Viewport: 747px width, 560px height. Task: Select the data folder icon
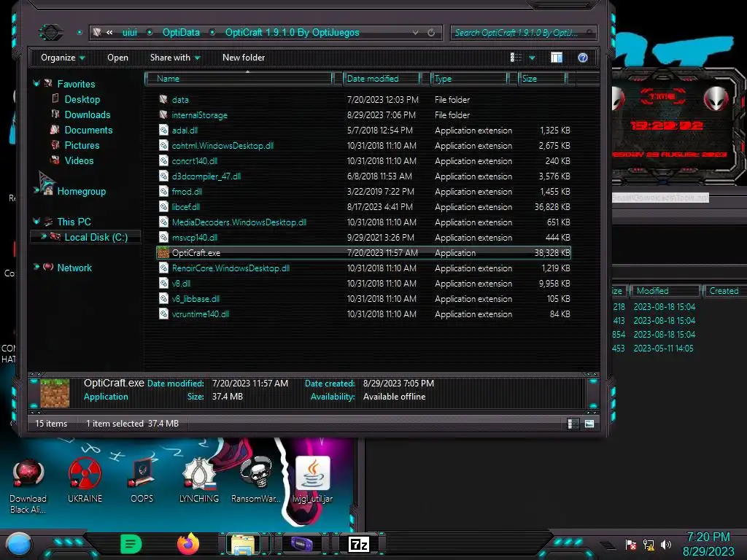click(163, 99)
